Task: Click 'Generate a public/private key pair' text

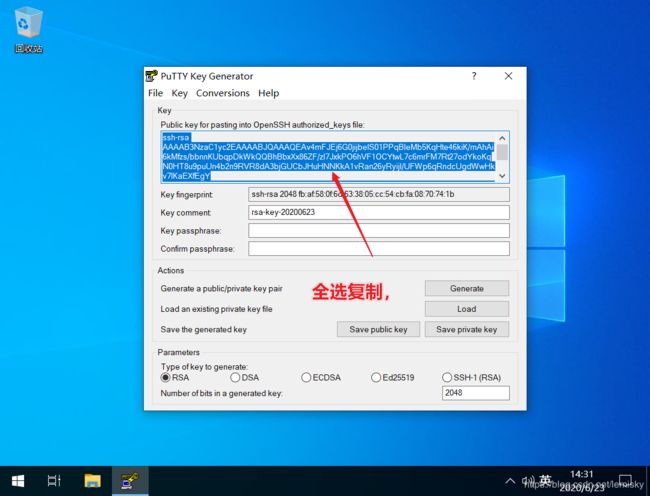Action: 221,288
